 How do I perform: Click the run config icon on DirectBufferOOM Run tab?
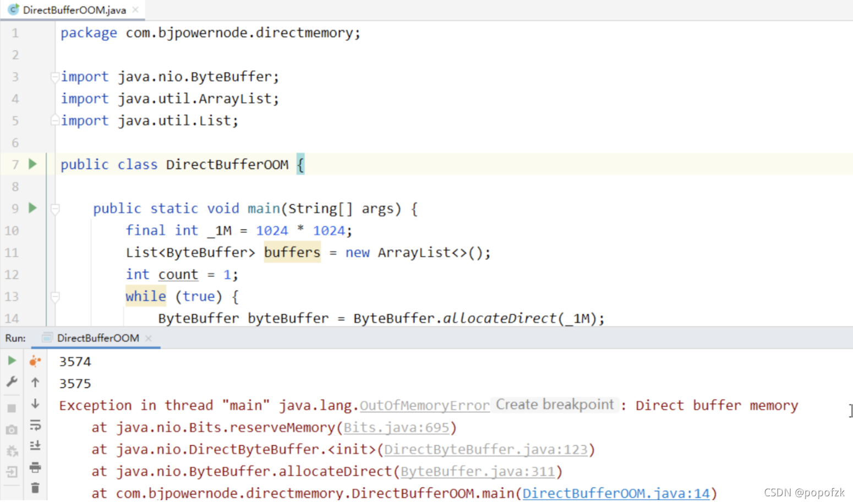[47, 338]
